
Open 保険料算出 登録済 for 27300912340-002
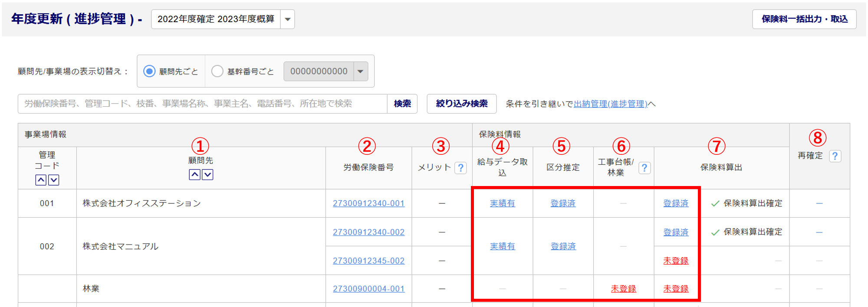tap(676, 232)
